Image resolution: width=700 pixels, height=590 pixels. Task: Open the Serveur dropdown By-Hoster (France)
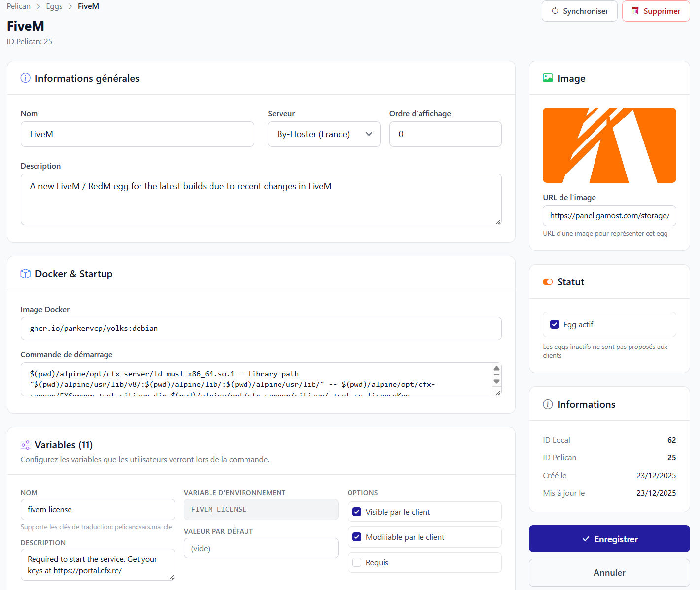[x=324, y=134]
